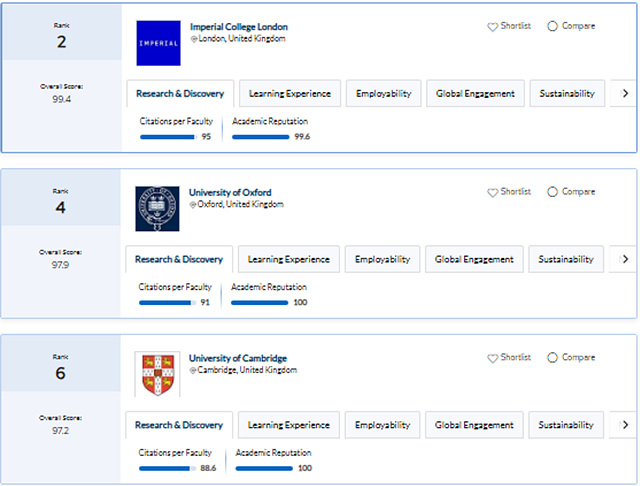Screen dimensions: 640x486
Task: Open Sustainability tab for Cambridge
Action: [566, 425]
